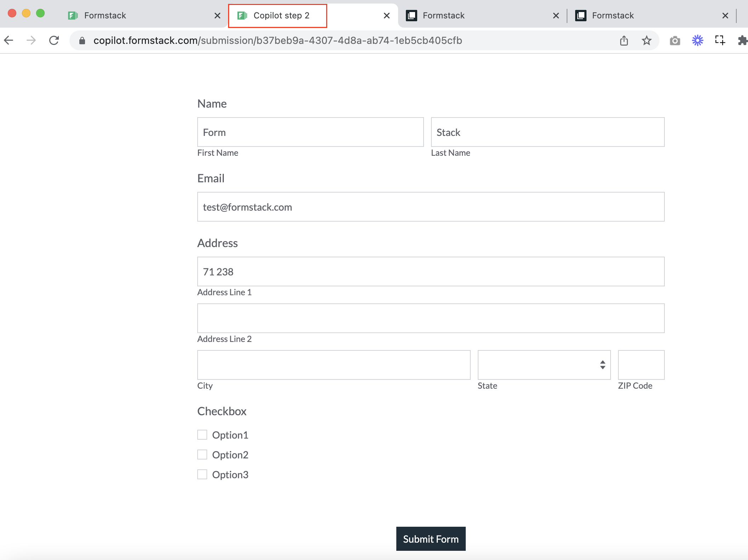
Task: Open the purple starburst extension
Action: tap(697, 40)
